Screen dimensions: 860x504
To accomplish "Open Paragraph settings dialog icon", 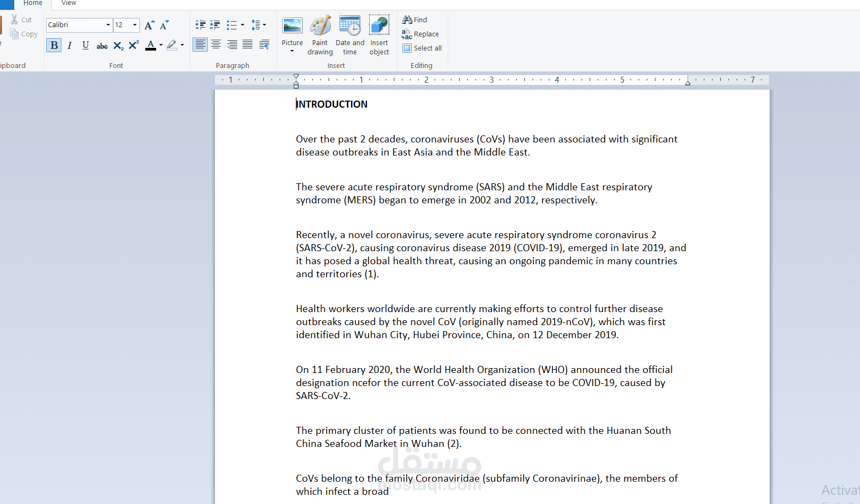I will [264, 45].
